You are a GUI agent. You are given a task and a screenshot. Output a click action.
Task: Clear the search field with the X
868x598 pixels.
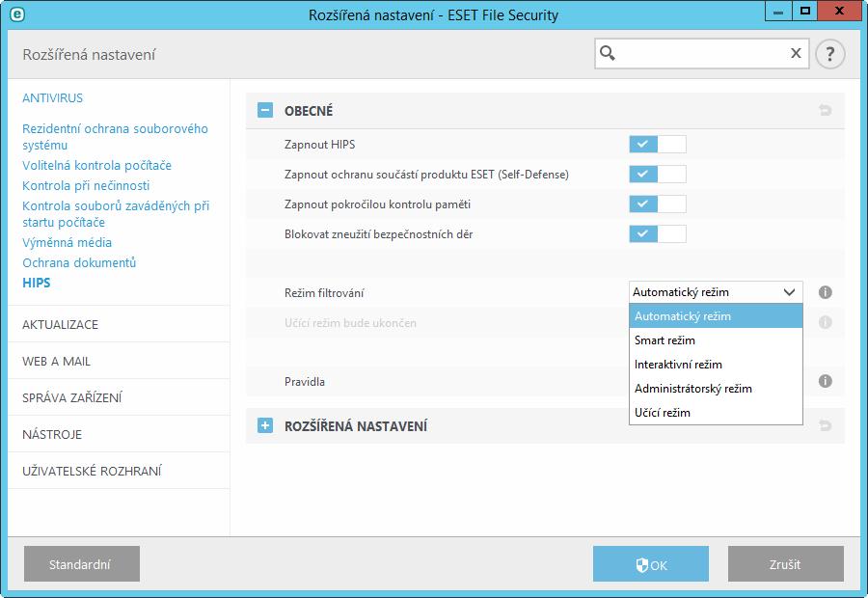(x=796, y=53)
